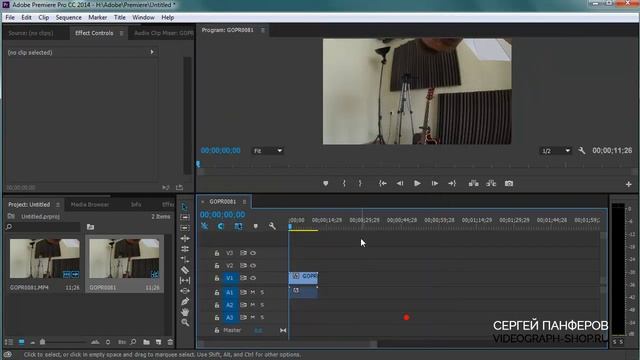Select the Selection arrow tool

pyautogui.click(x=184, y=207)
